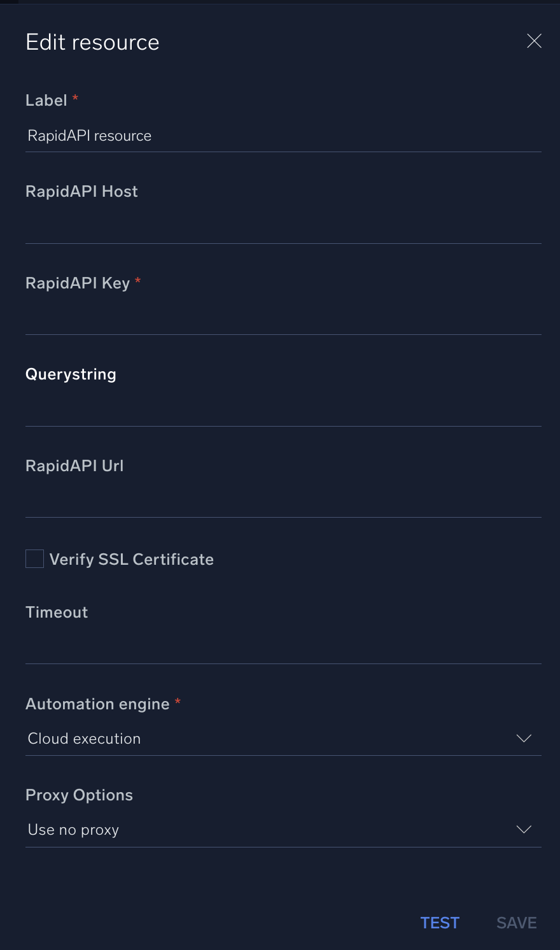Click the 'Querystring' field label
Viewport: 560px width, 950px height.
[x=71, y=374]
